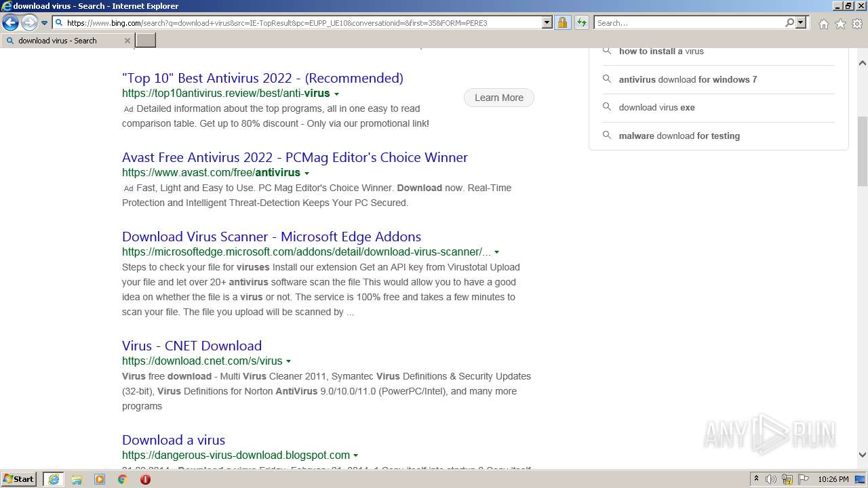Go forward with the browser Forward arrow
The image size is (868, 488).
point(29,22)
